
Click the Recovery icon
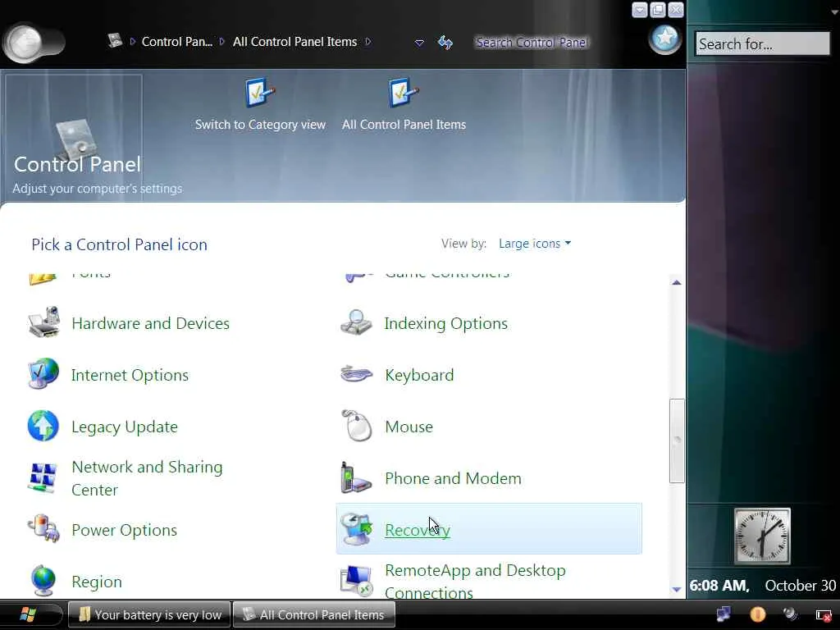coord(356,529)
